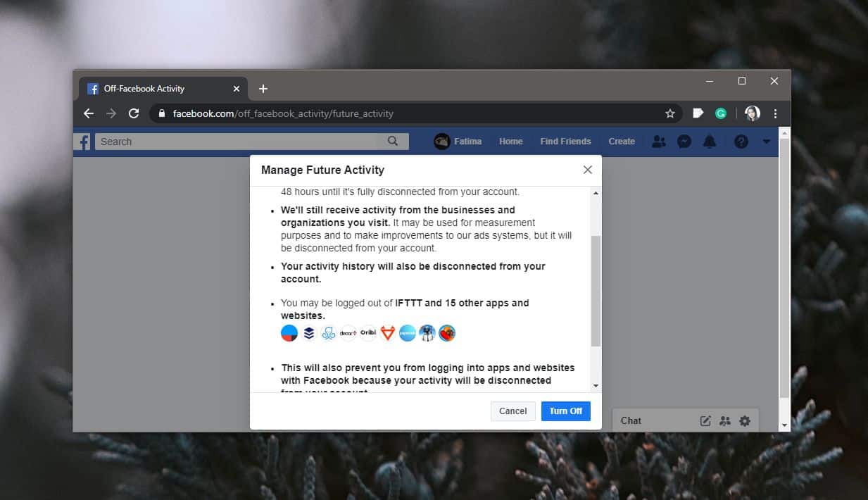Click the page scrollbar down arrow
The height and width of the screenshot is (500, 868).
[x=784, y=425]
